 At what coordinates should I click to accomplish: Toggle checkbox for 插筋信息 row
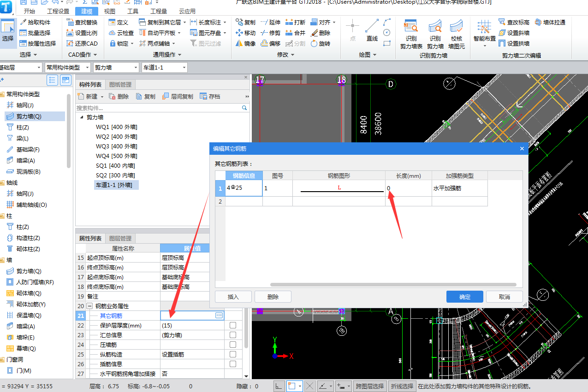coord(233,364)
